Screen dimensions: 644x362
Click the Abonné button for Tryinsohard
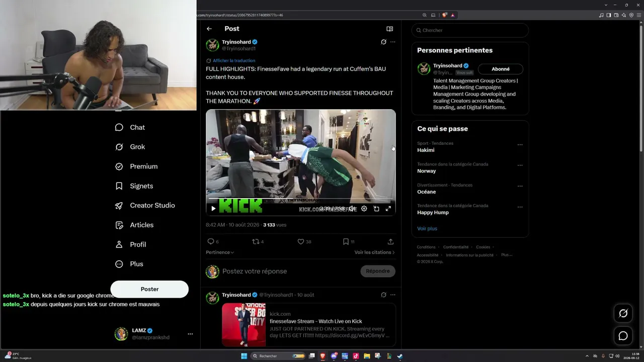pyautogui.click(x=501, y=69)
